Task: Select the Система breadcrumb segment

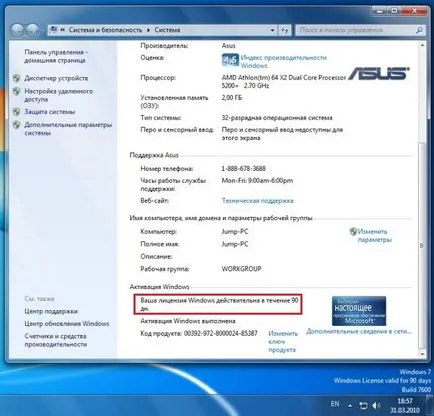Action: coord(167,30)
